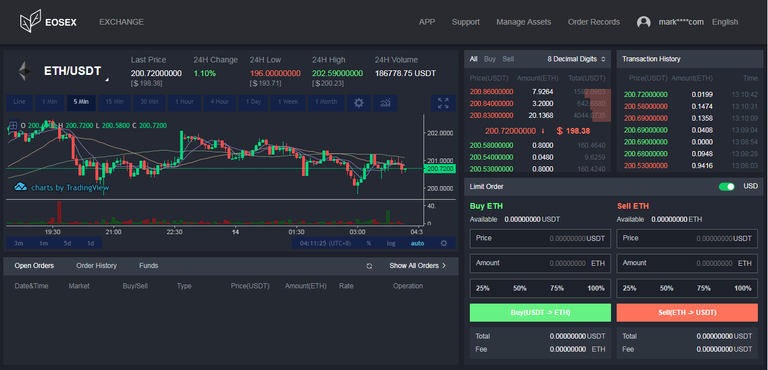Open account mark****com
This screenshot has height=370, width=768.
pyautogui.click(x=681, y=22)
